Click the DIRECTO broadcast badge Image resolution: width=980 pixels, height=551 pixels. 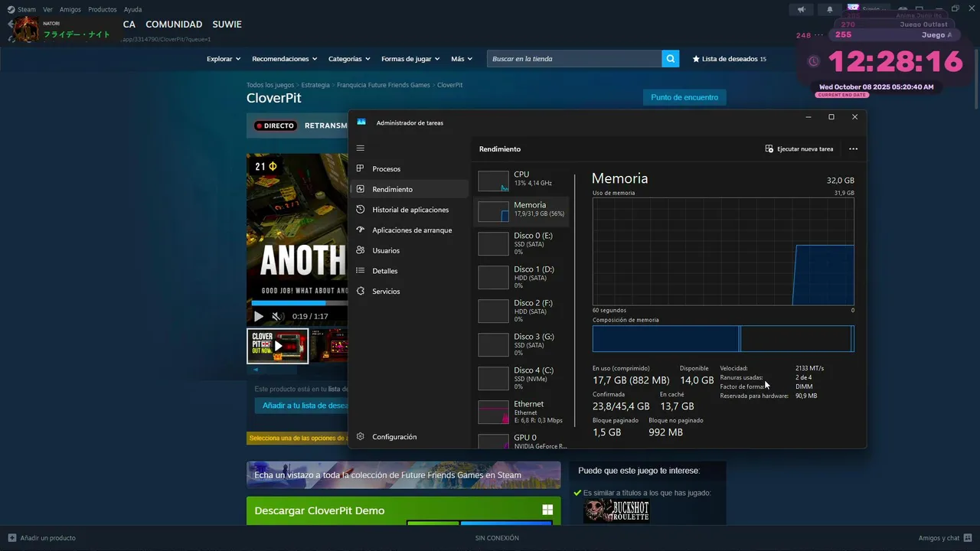coord(275,126)
